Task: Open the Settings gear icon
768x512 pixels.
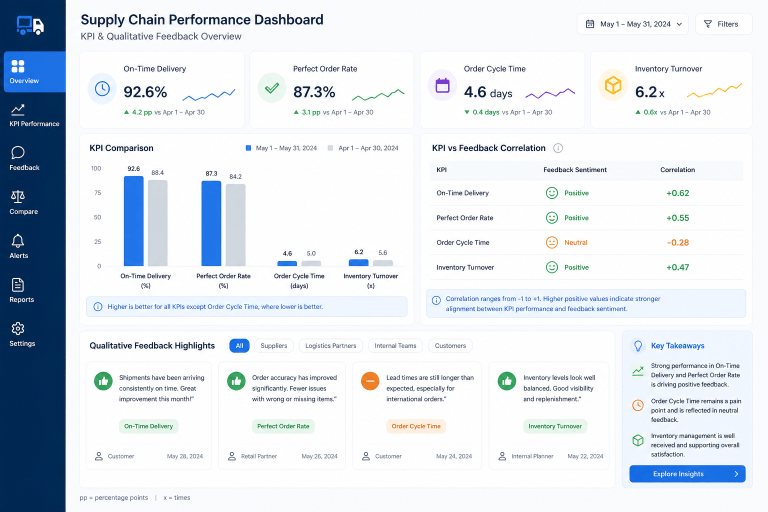Action: point(18,328)
